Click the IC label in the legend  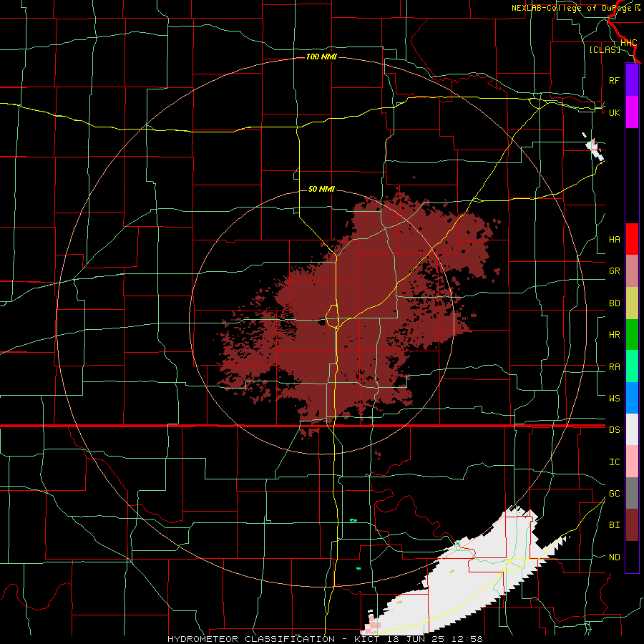(x=614, y=462)
